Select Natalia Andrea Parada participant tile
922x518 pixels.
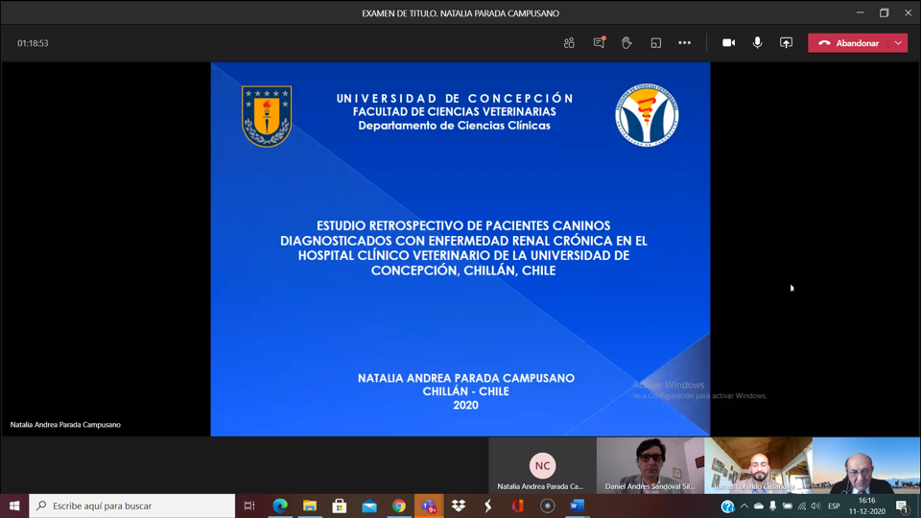point(542,465)
